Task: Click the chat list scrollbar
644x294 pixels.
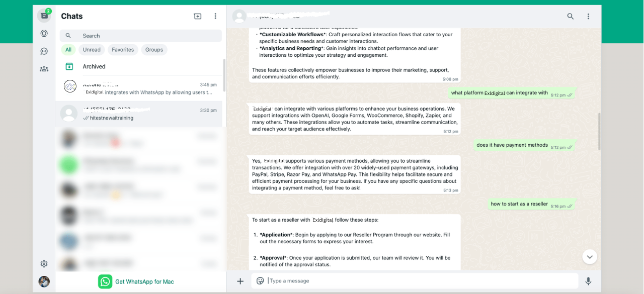Action: 224,75
